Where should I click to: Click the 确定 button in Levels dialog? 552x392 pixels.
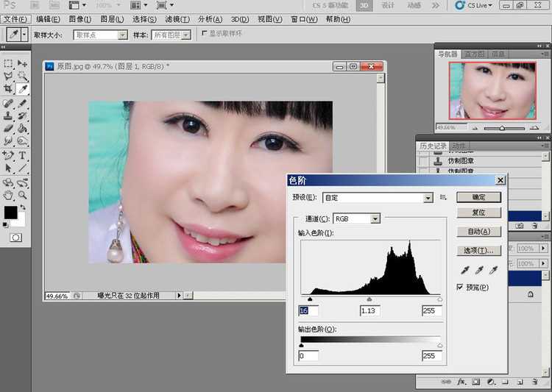(x=479, y=197)
